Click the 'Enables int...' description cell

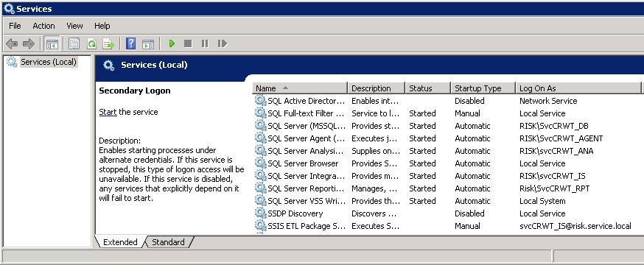(x=375, y=101)
